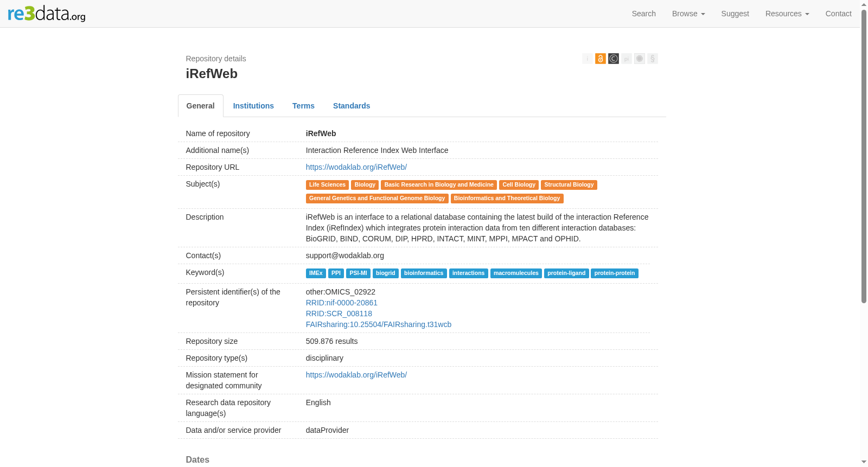Click the iRefWeb page heading
This screenshot has width=868, height=467.
click(212, 74)
